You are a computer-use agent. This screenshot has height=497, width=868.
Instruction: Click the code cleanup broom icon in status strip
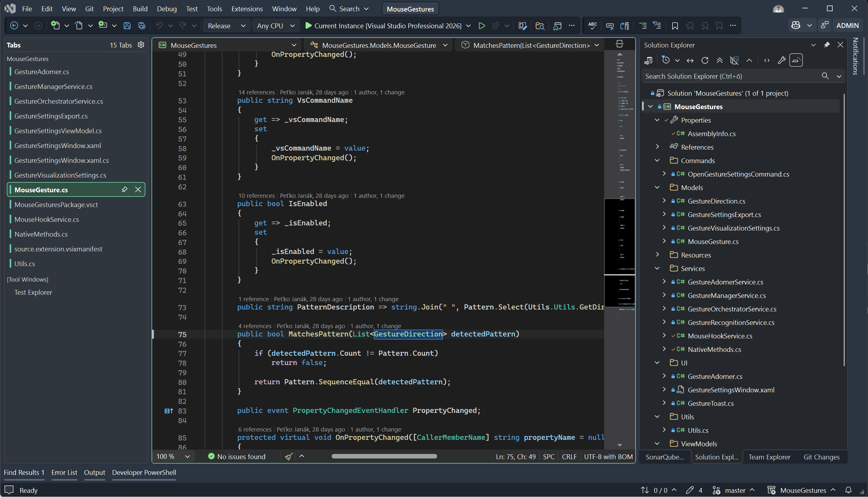click(289, 456)
